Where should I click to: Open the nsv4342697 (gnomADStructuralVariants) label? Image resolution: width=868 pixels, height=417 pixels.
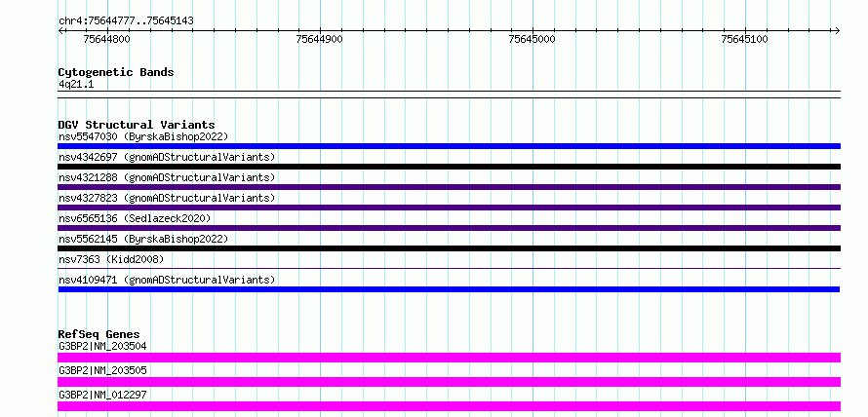tap(167, 157)
